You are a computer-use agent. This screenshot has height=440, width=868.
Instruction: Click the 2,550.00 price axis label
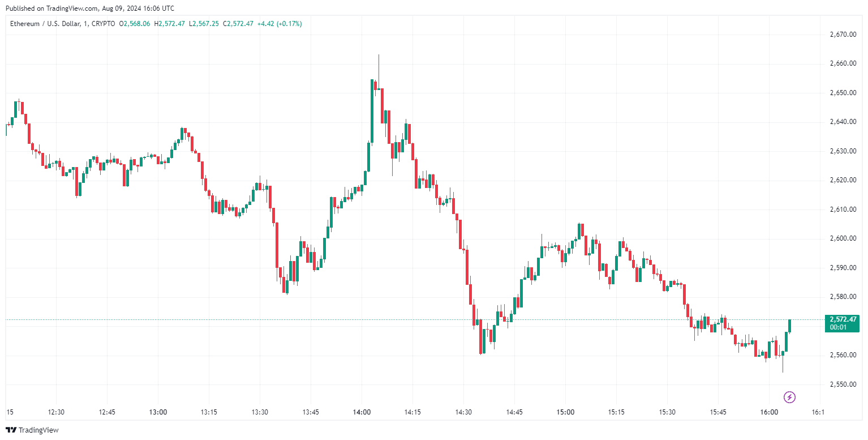pos(842,385)
